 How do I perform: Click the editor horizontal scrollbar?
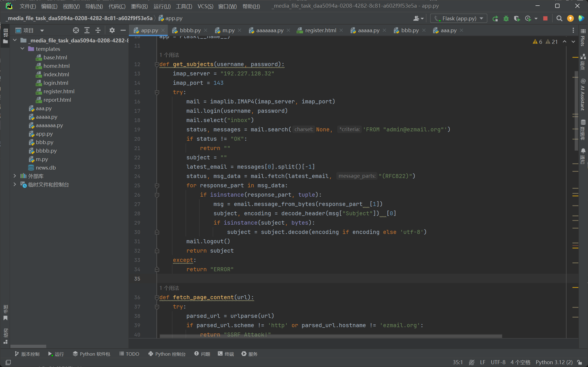click(x=330, y=336)
